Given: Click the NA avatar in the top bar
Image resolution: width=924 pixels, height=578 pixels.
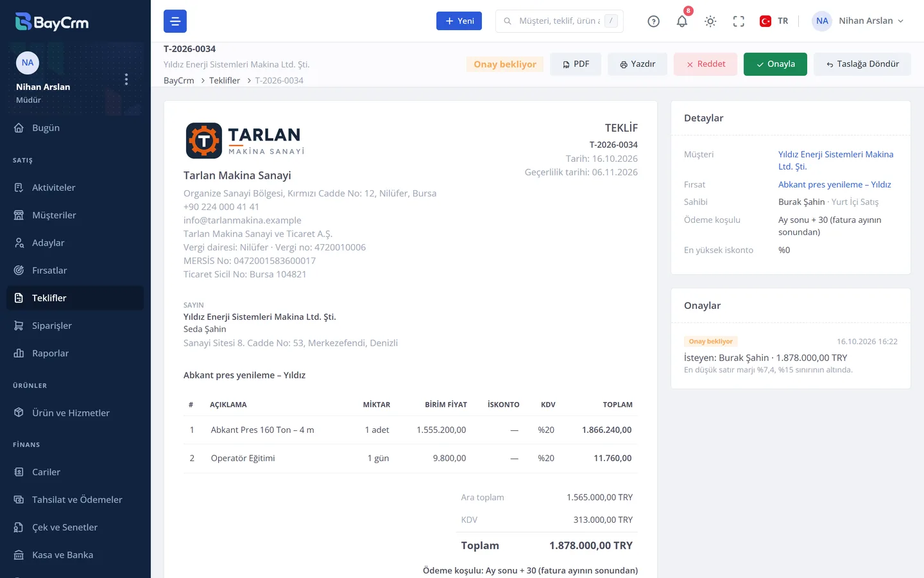Looking at the screenshot, I should [822, 21].
